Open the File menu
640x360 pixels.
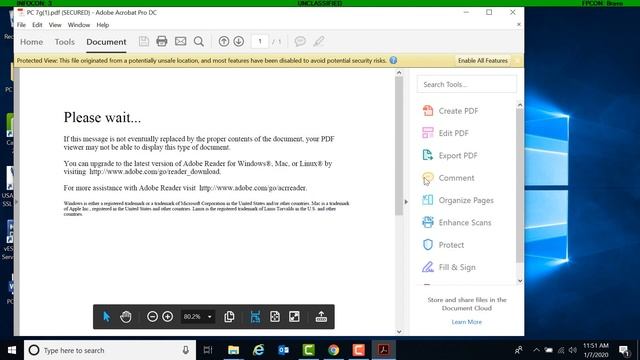(x=21, y=25)
